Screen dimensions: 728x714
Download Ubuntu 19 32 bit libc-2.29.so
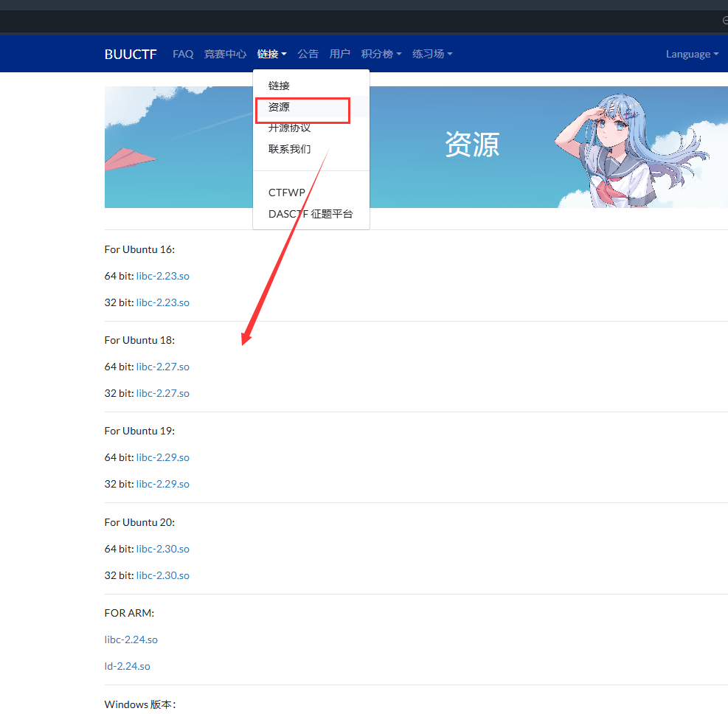click(x=162, y=484)
